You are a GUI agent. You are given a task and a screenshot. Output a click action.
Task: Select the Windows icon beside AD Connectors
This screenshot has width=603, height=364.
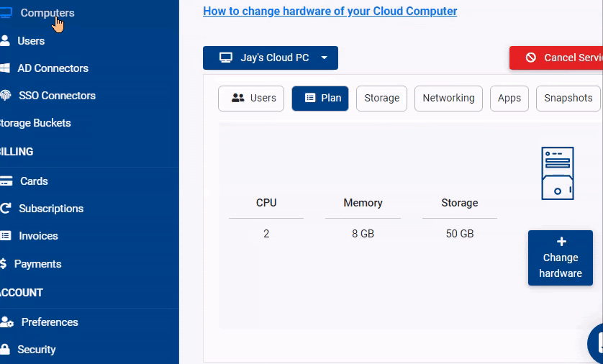pyautogui.click(x=4, y=68)
